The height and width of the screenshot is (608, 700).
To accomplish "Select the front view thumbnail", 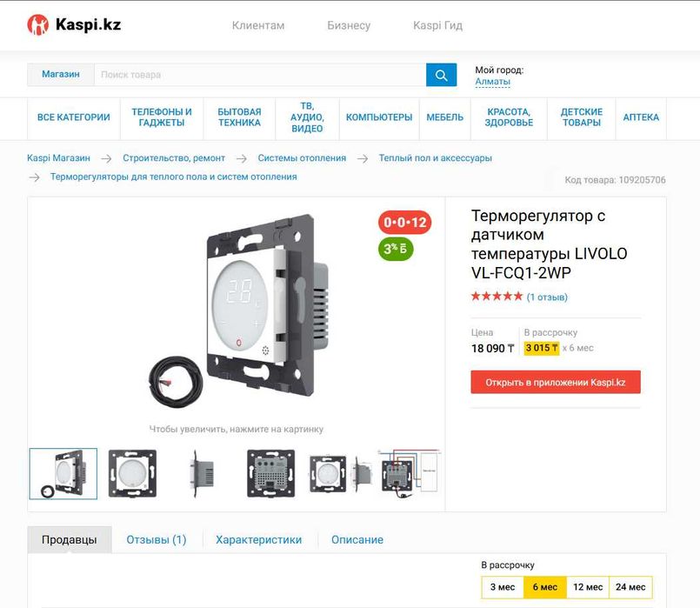I will (x=132, y=474).
